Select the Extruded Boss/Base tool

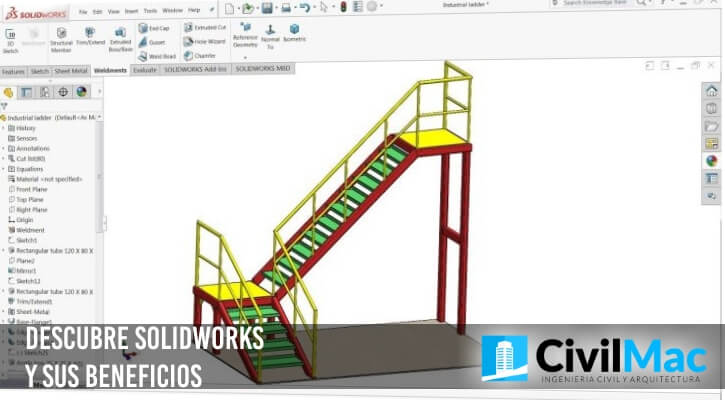coord(120,38)
